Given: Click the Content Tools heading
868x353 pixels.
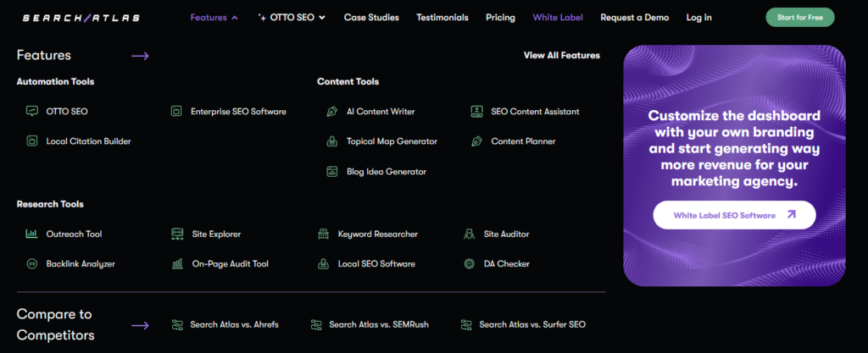Looking at the screenshot, I should (x=348, y=81).
